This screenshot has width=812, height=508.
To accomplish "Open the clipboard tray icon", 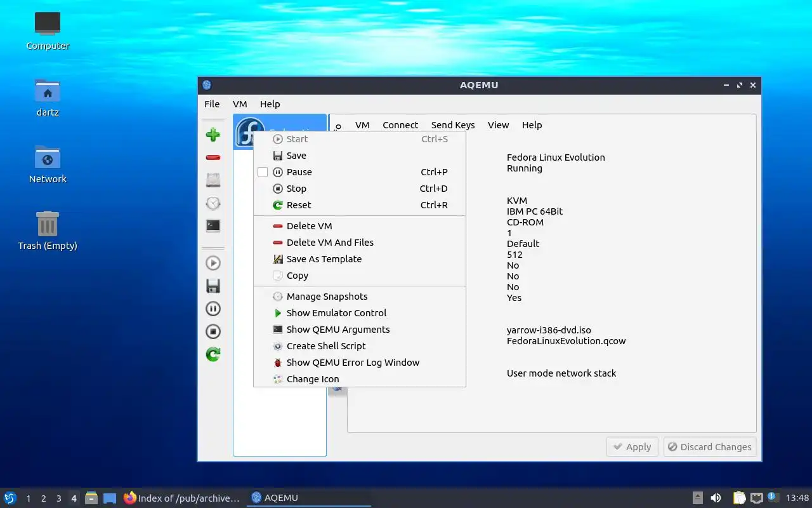I will point(739,498).
